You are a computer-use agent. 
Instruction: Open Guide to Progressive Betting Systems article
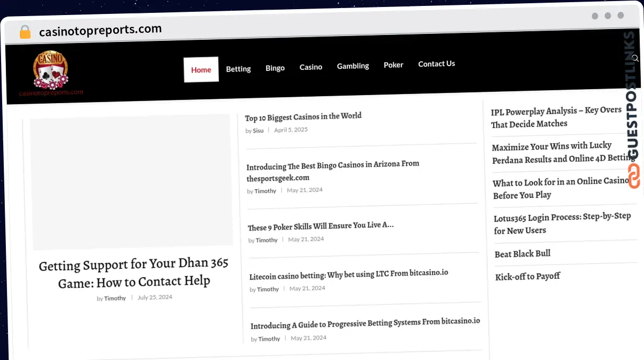(365, 323)
